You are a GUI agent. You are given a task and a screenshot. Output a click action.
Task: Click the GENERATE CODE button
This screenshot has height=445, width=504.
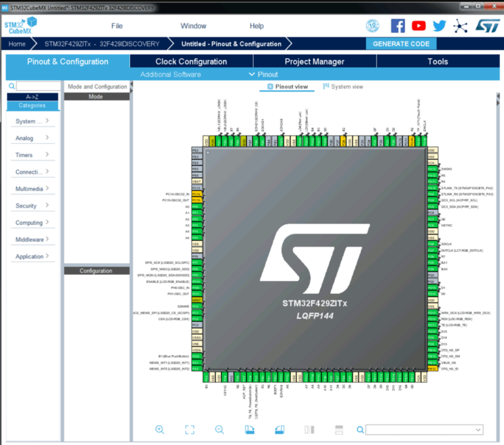click(x=401, y=44)
